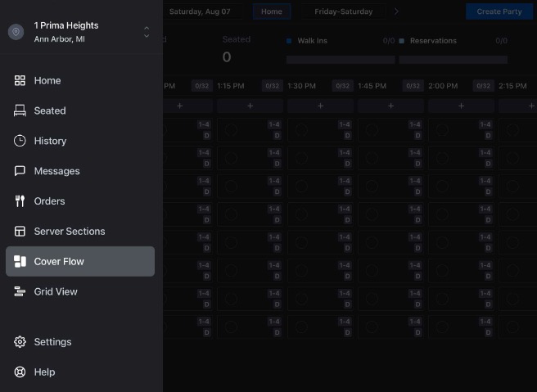
Task: Select the Friday-Saturday shift
Action: [344, 11]
